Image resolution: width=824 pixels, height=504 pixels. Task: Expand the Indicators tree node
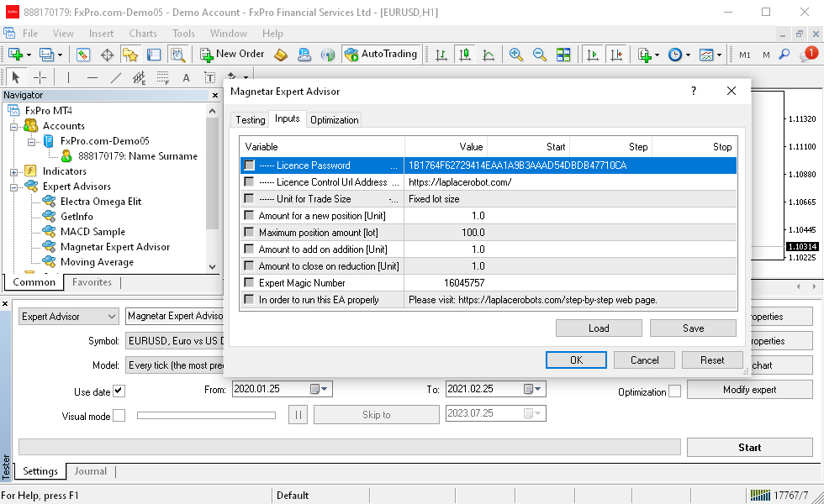pos(13,171)
